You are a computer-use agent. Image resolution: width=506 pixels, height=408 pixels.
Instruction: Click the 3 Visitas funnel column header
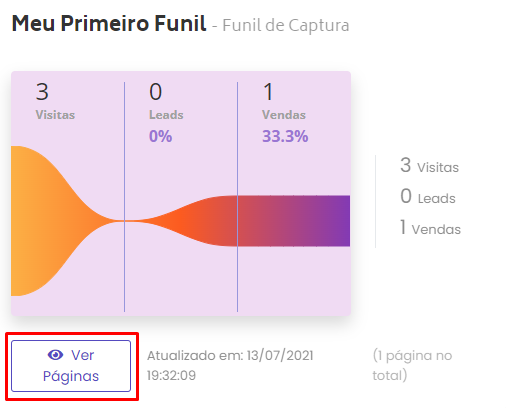[x=55, y=101]
